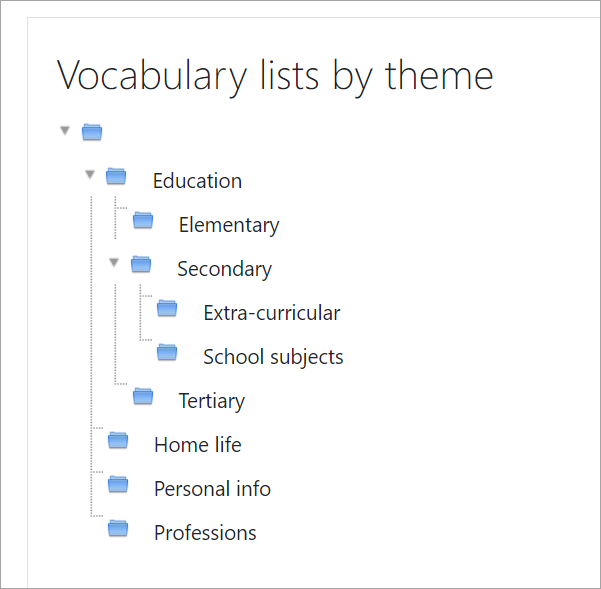Viewport: 601px width, 589px height.
Task: Collapse the Secondary branch arrow
Action: point(114,263)
